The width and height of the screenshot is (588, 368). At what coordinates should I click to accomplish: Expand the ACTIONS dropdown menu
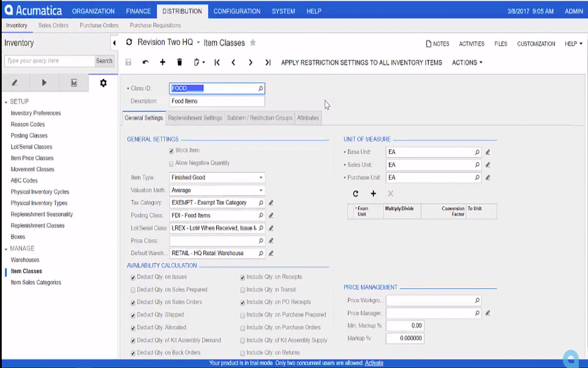pyautogui.click(x=467, y=63)
